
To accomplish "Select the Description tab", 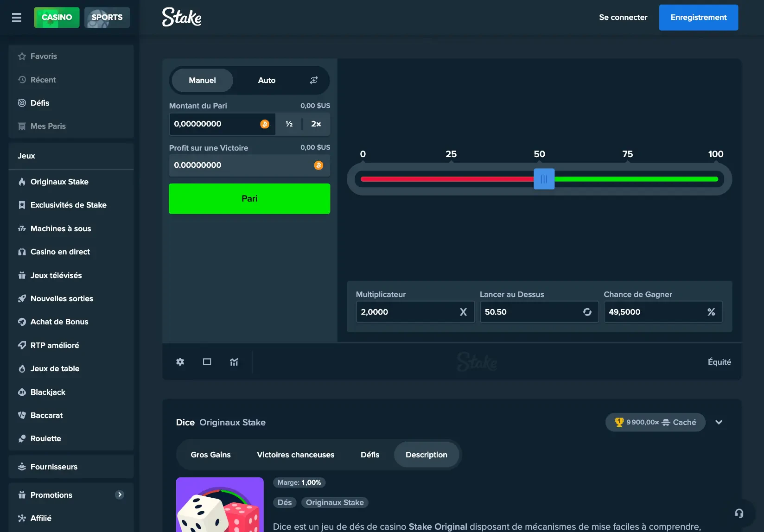I will tap(427, 455).
